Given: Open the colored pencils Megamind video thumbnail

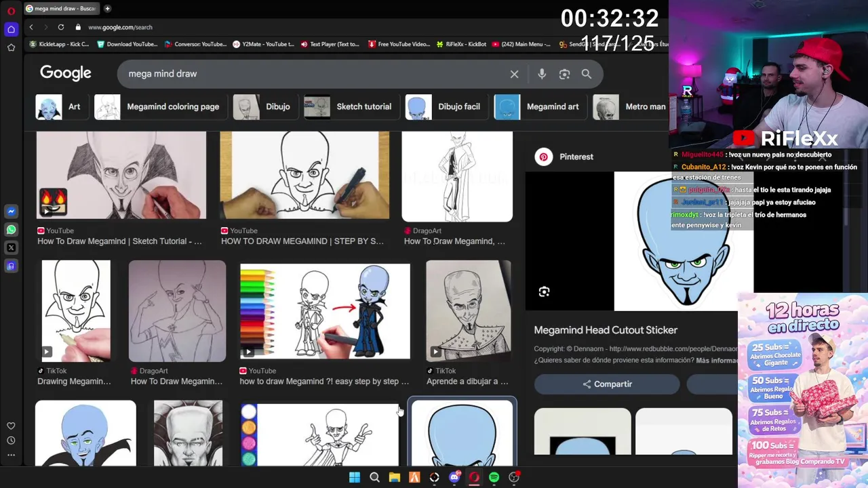Looking at the screenshot, I should click(x=325, y=311).
